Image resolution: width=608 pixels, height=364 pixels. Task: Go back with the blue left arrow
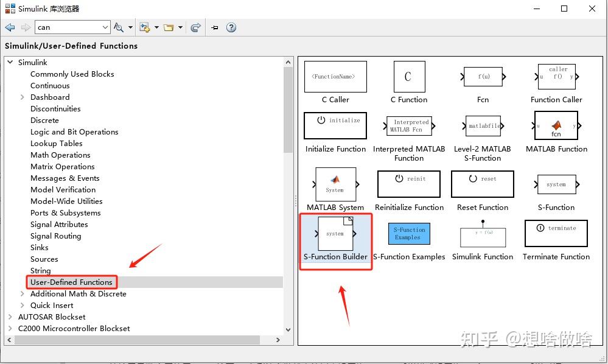pos(10,27)
